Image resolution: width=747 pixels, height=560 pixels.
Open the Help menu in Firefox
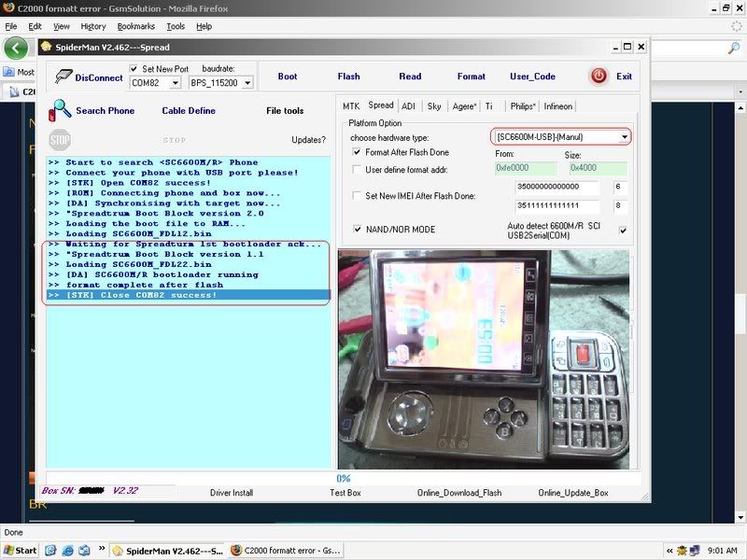click(x=204, y=26)
